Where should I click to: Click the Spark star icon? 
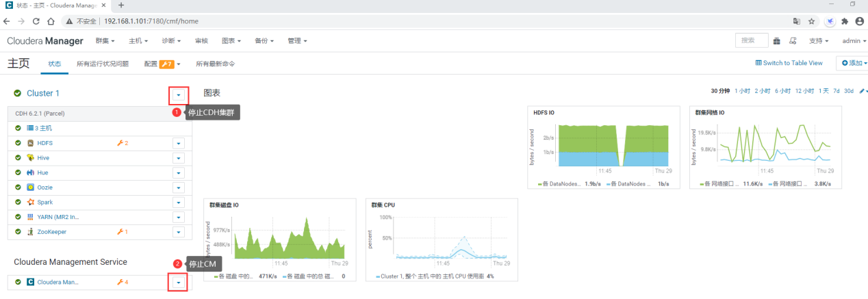30,202
